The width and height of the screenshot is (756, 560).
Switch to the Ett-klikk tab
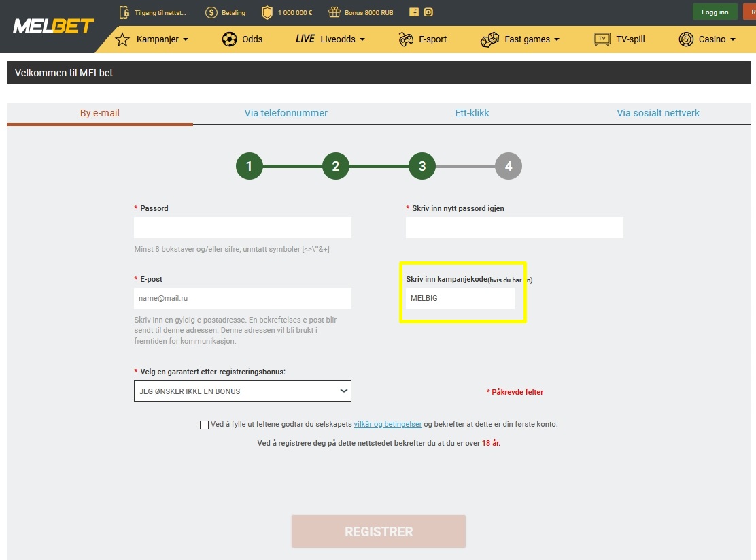pos(472,114)
